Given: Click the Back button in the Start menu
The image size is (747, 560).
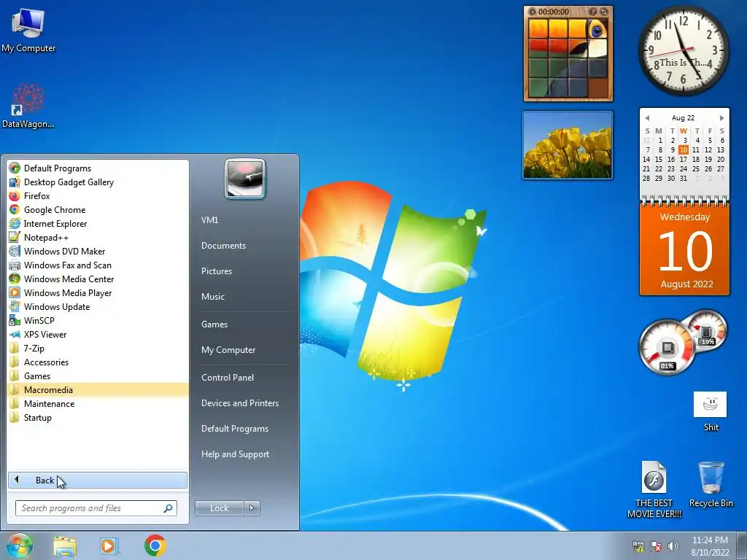Looking at the screenshot, I should pos(98,480).
